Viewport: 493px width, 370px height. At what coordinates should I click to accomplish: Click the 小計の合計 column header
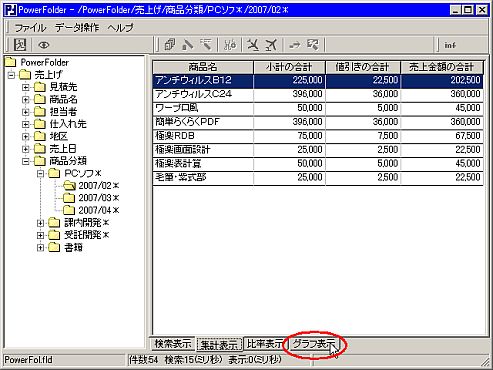[289, 67]
